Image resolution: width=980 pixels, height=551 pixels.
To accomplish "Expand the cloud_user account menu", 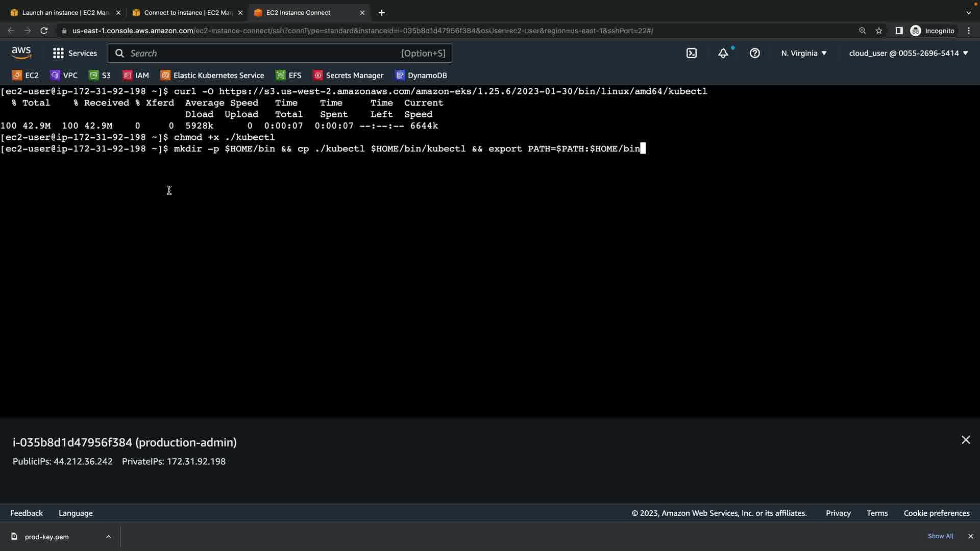I will (x=908, y=53).
